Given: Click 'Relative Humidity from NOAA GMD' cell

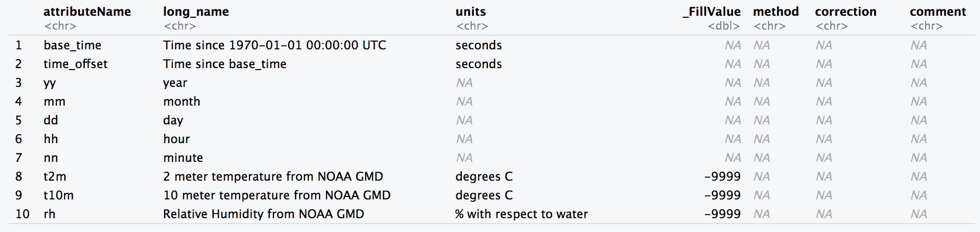Looking at the screenshot, I should click(263, 214).
